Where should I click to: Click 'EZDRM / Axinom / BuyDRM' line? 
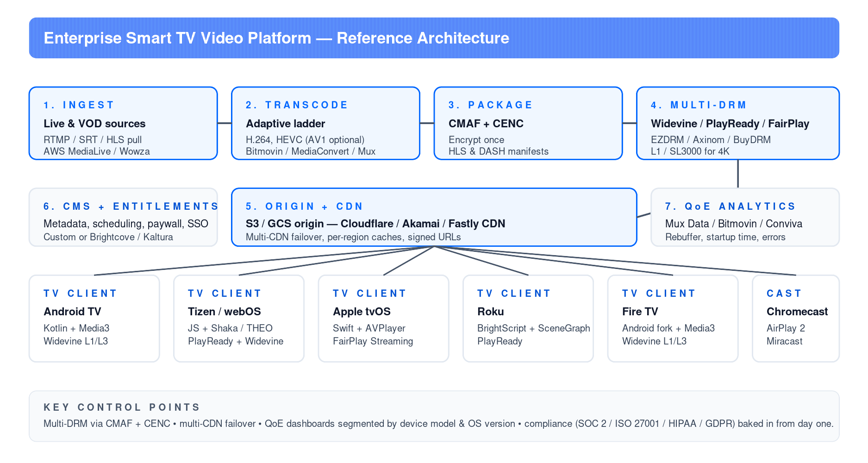click(x=711, y=140)
